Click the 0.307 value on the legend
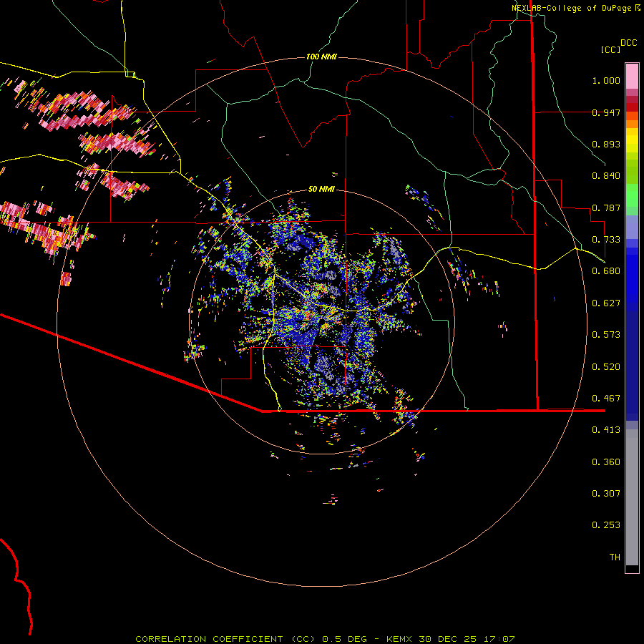 [x=606, y=494]
